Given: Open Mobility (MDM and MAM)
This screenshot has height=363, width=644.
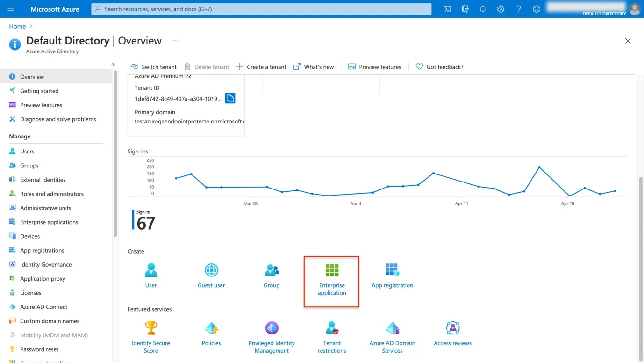Looking at the screenshot, I should (56, 335).
